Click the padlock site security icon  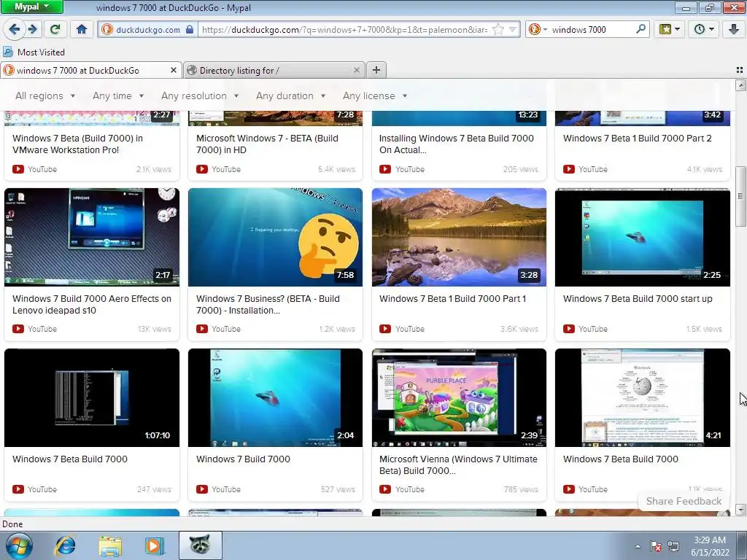190,29
